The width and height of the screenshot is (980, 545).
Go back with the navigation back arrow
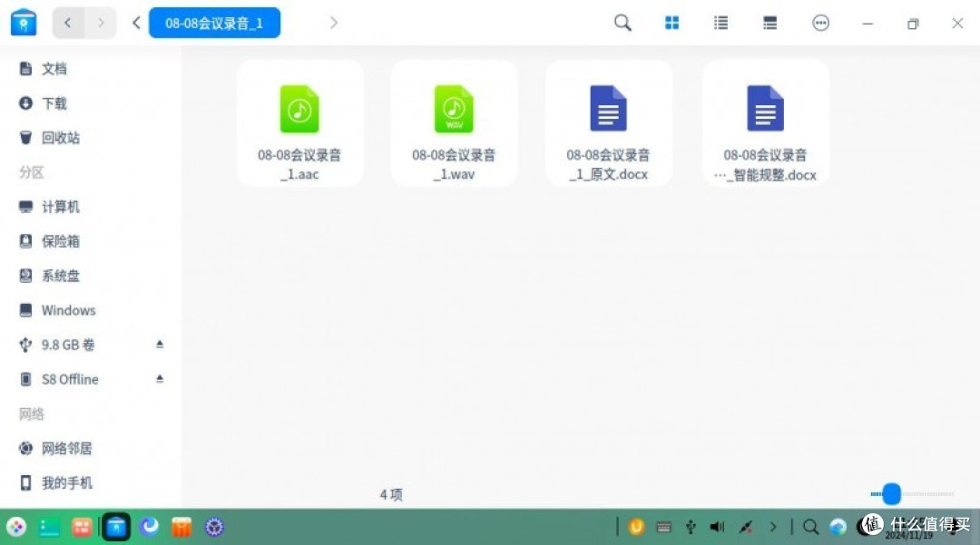pyautogui.click(x=68, y=23)
